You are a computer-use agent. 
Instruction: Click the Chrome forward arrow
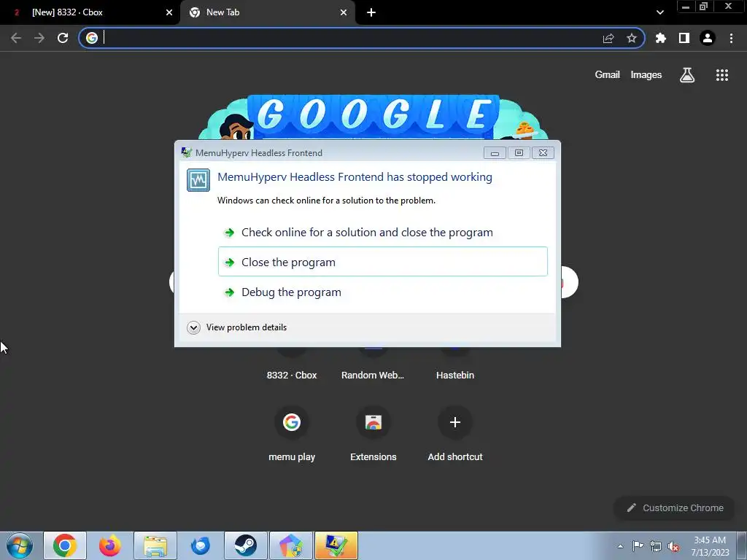39,38
